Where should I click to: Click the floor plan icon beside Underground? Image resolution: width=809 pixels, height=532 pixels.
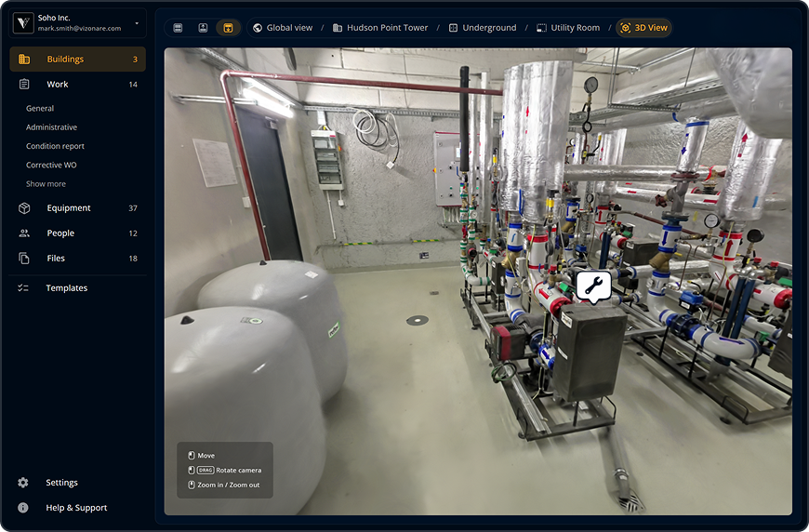point(453,28)
